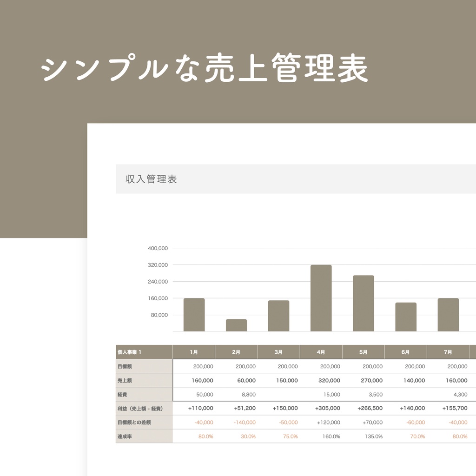
Task: Select difference cell +70,000
Action: click(364, 422)
